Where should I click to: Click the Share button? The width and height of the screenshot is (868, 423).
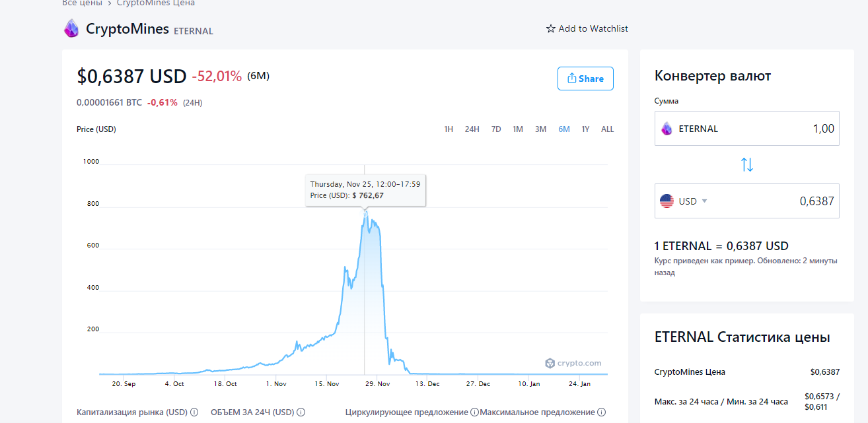pos(585,79)
